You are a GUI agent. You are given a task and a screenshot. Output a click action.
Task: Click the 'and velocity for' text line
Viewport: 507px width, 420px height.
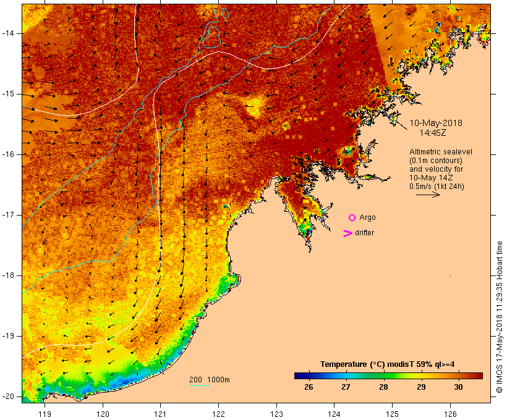click(x=436, y=169)
